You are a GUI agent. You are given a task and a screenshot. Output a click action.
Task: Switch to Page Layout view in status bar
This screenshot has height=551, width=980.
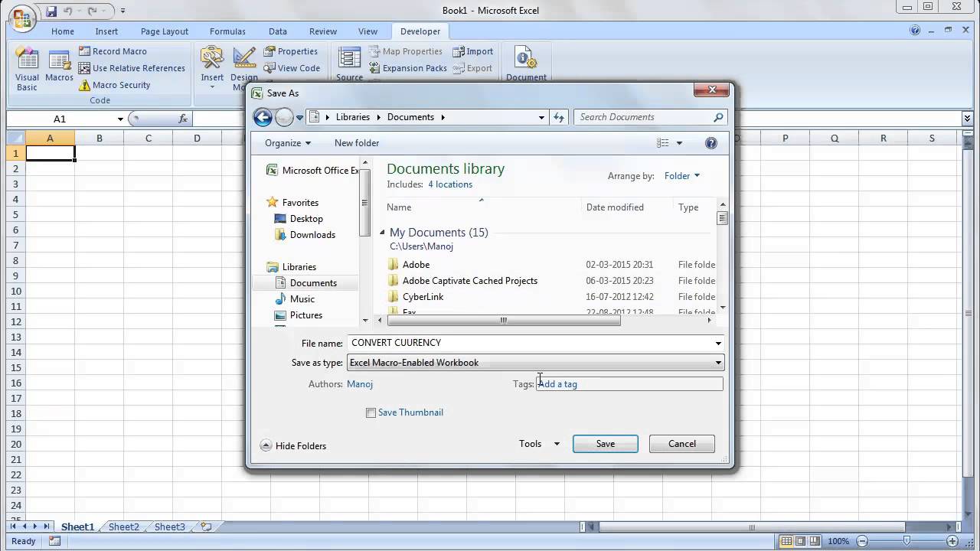coord(800,541)
